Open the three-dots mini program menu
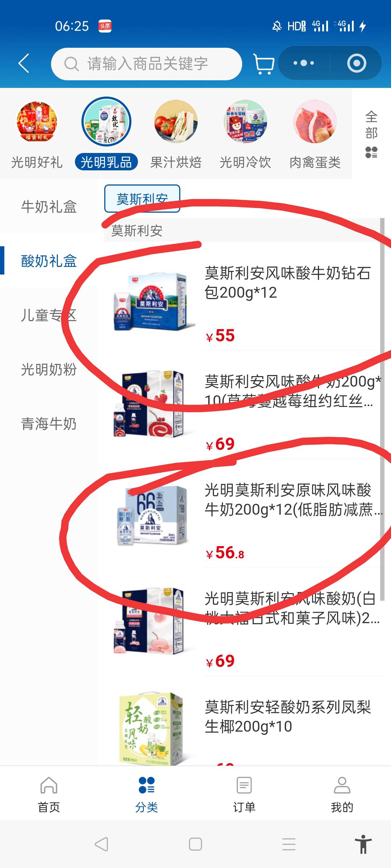Image resolution: width=391 pixels, height=868 pixels. 304,63
